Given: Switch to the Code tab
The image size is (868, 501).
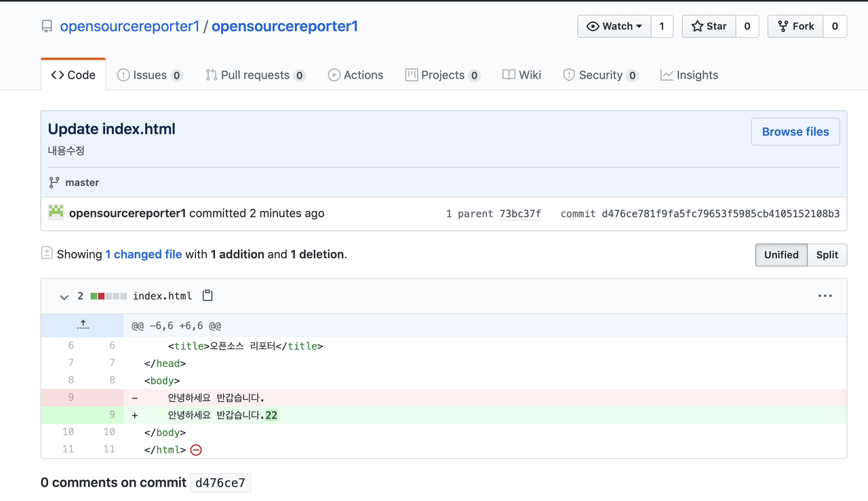Looking at the screenshot, I should point(73,75).
